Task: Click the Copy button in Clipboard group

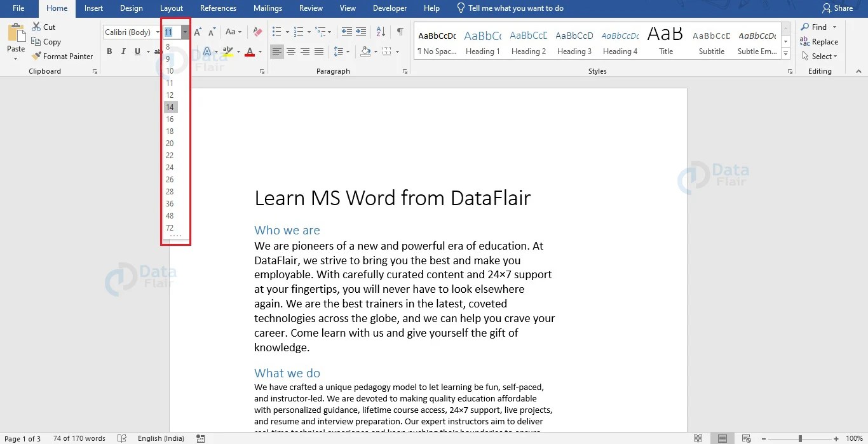Action: (46, 42)
